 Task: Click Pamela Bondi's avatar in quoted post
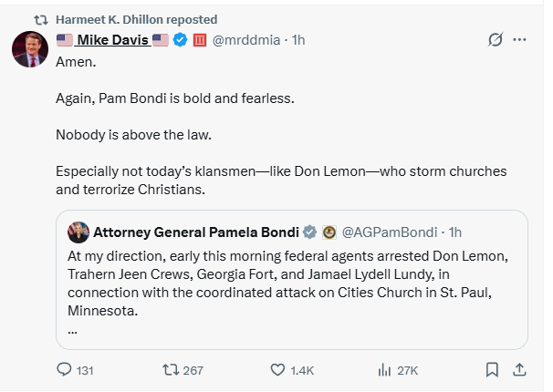point(78,232)
